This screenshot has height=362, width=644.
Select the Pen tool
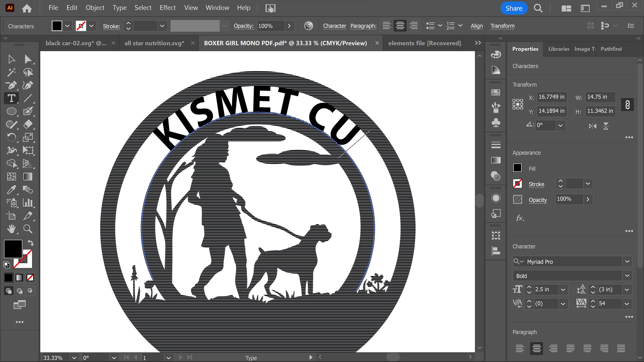(12, 85)
